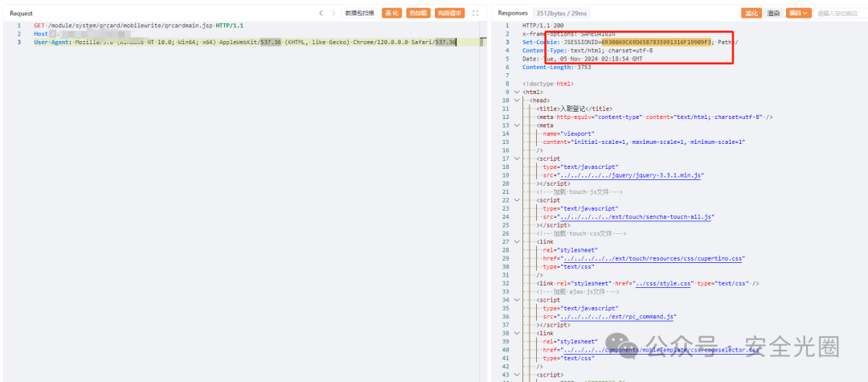Click the Content-Length: 3753 line

click(x=556, y=67)
